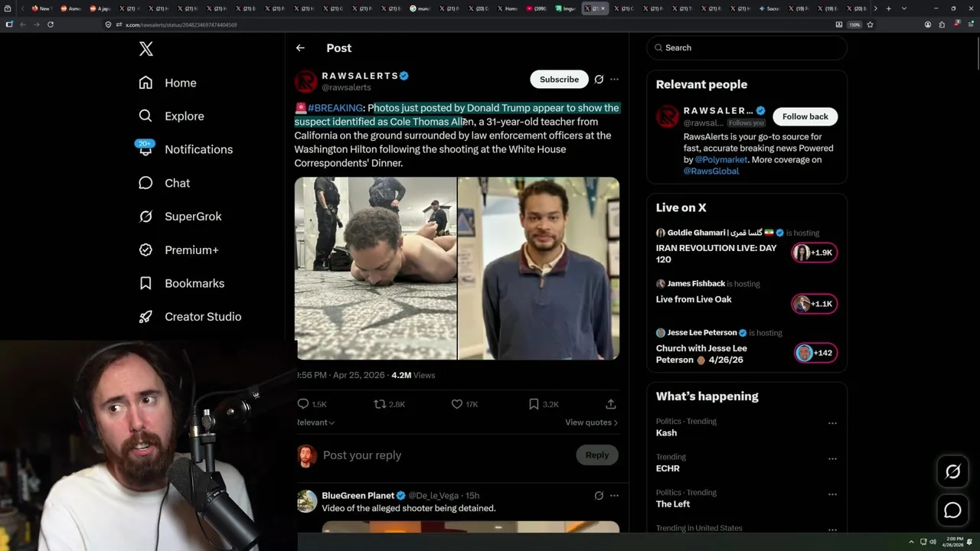Open the post's three-dot more menu
This screenshot has height=551, width=980.
click(x=614, y=79)
